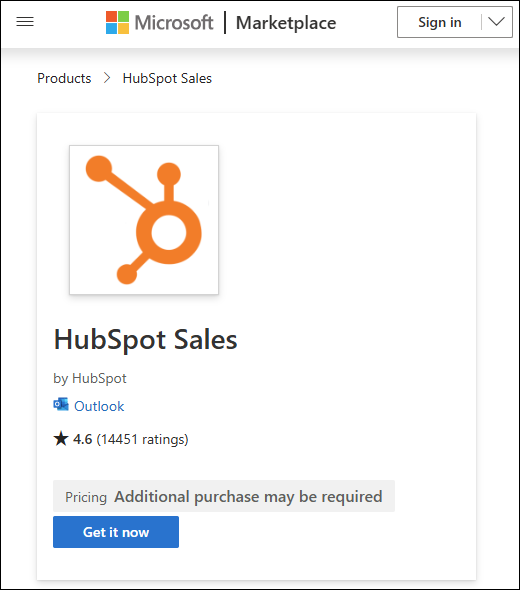Image resolution: width=520 pixels, height=590 pixels.
Task: Click the Outlook app icon
Action: click(x=61, y=404)
